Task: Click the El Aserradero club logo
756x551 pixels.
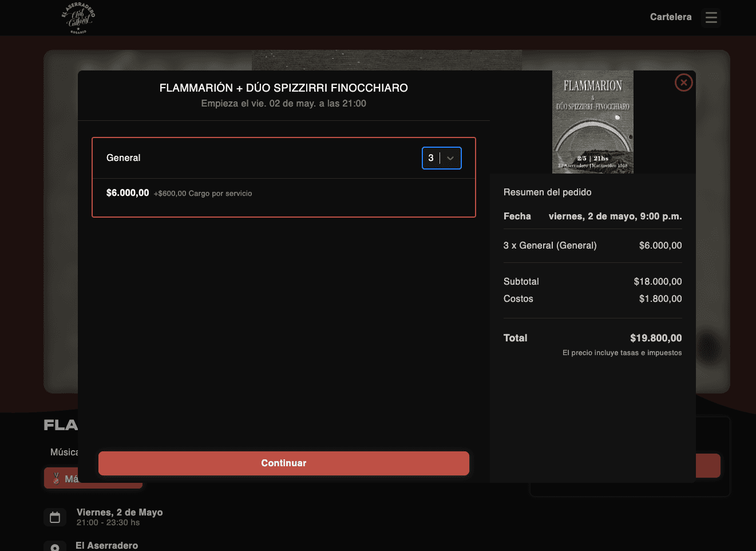Action: 80,18
